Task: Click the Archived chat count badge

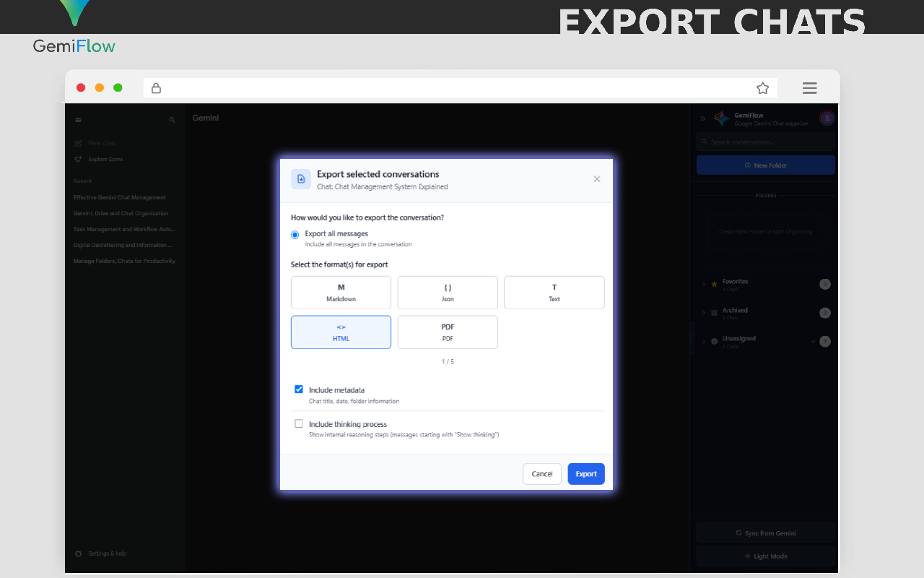Action: click(x=825, y=313)
